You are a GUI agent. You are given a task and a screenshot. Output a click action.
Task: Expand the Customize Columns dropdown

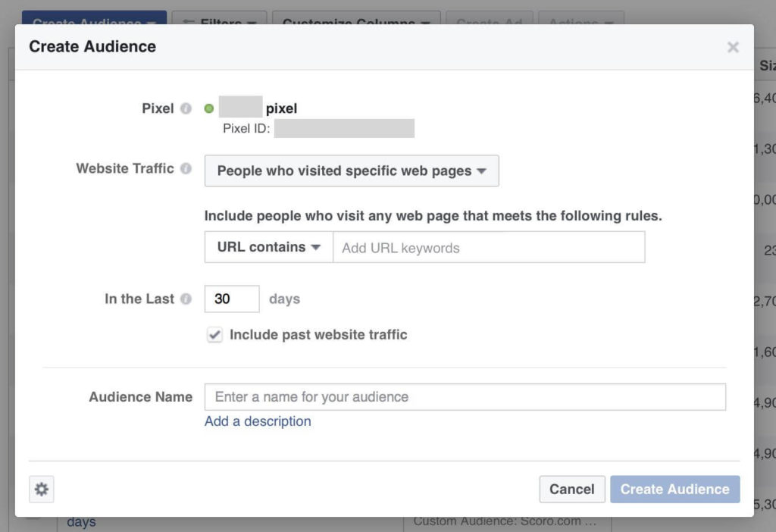(356, 21)
